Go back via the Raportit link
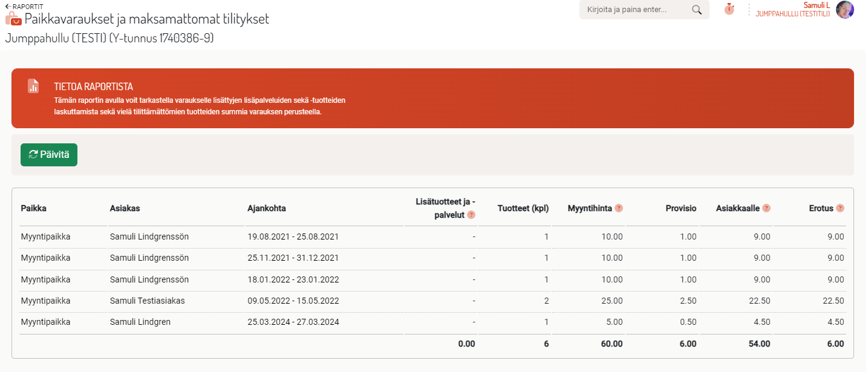The height and width of the screenshot is (372, 868). pos(24,6)
